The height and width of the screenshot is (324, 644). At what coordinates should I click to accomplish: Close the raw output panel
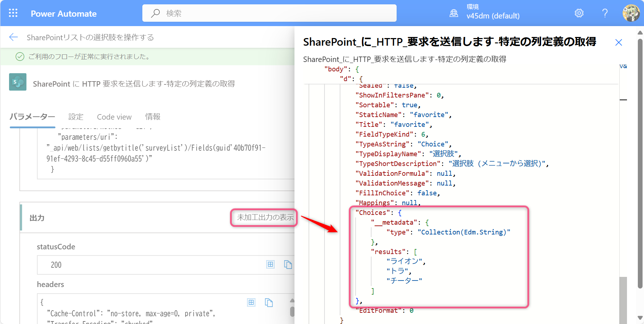click(619, 42)
